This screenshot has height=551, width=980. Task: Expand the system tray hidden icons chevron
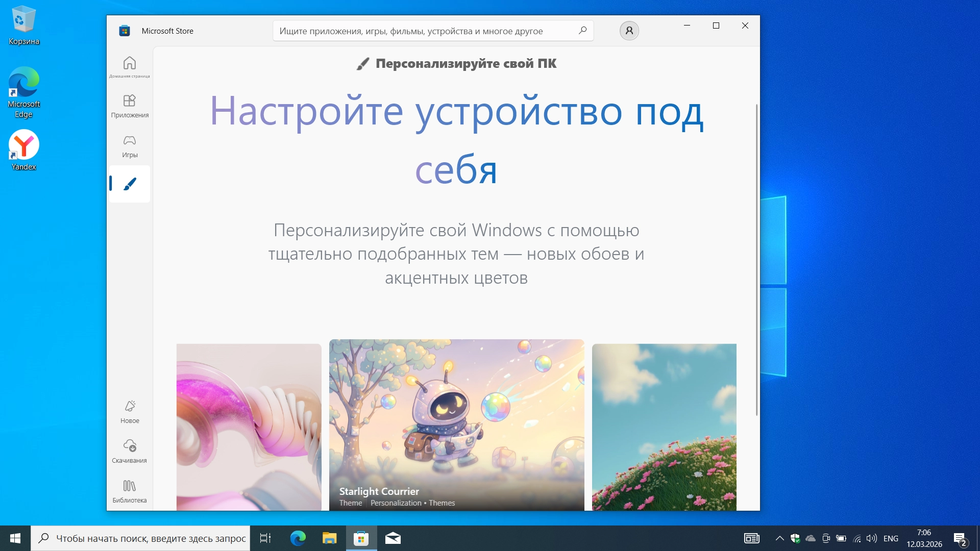779,538
